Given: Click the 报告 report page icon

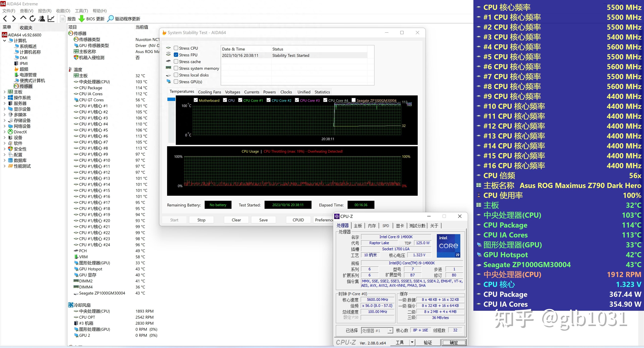Looking at the screenshot, I should point(63,19).
